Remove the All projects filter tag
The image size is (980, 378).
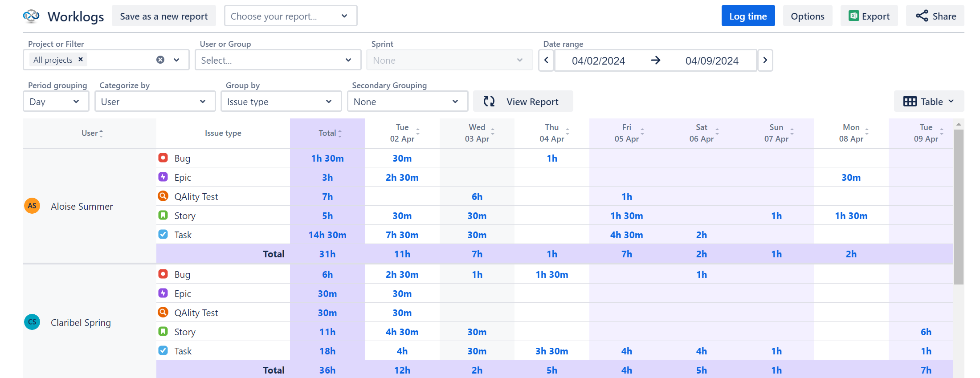click(81, 59)
